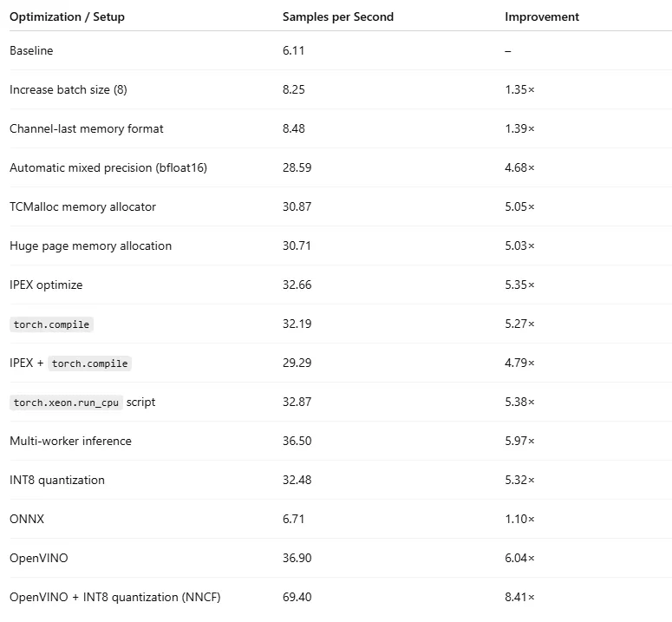The image size is (672, 622).
Task: Click "OpenVINO + INT8 quantization (NNCF)" label
Action: point(114,597)
